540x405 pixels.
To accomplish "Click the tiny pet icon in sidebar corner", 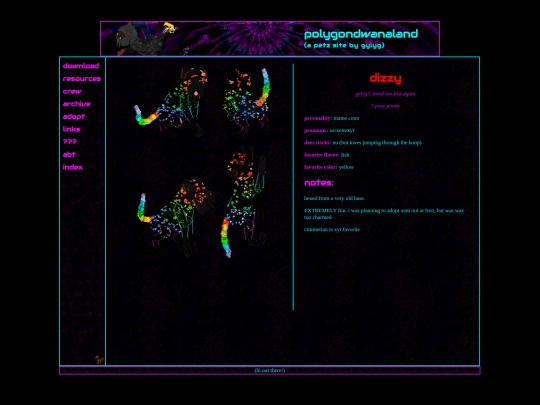I will [x=99, y=360].
